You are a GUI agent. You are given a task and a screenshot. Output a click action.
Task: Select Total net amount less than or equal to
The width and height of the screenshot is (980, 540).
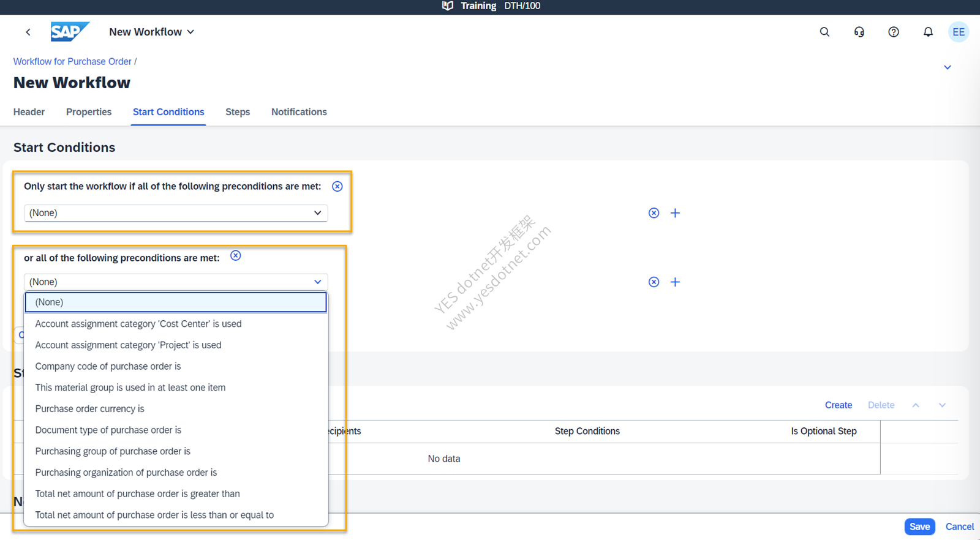(176, 515)
